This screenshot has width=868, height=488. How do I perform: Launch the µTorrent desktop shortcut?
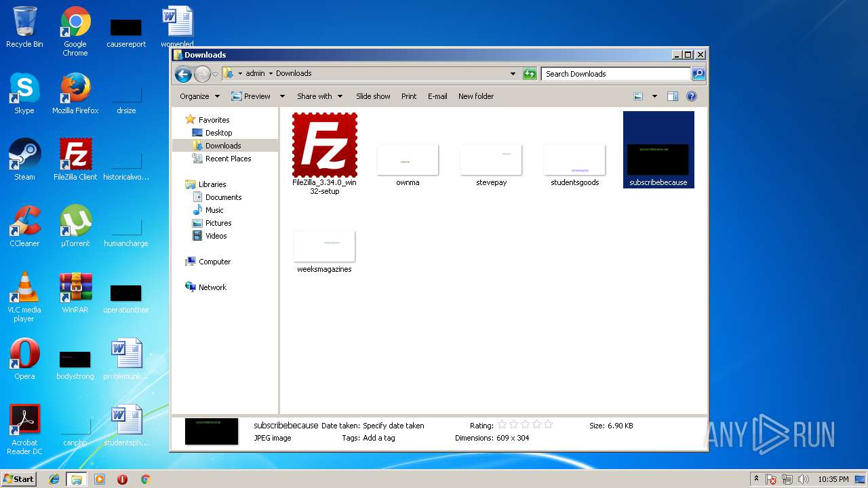(75, 226)
